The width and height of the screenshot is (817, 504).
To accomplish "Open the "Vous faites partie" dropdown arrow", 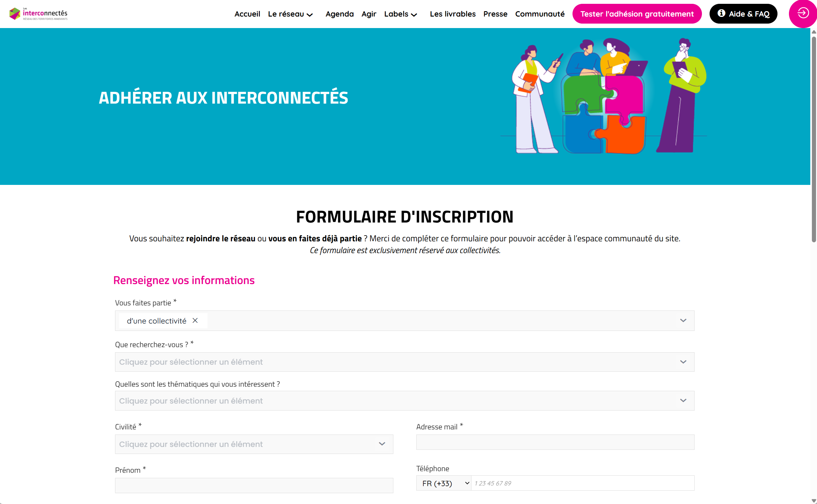I will coord(683,320).
